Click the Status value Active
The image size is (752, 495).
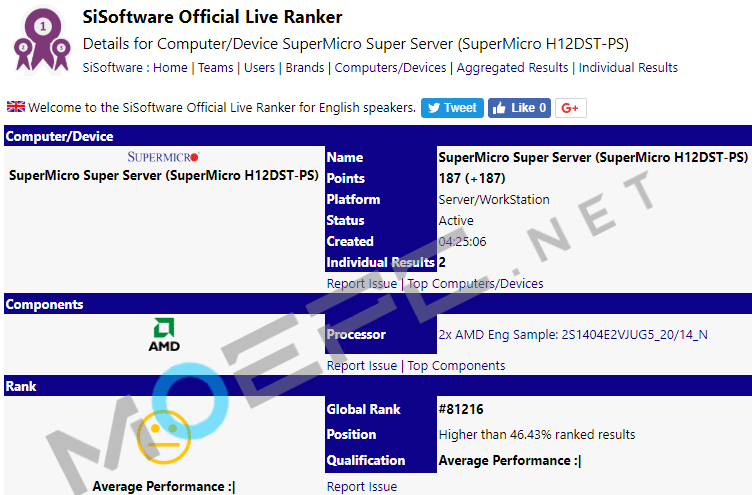pyautogui.click(x=456, y=221)
